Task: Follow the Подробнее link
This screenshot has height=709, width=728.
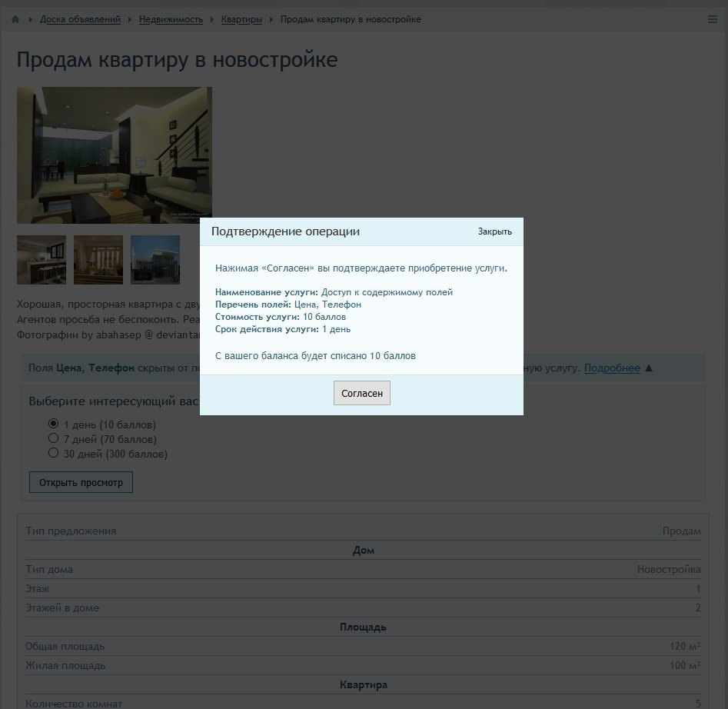Action: [x=612, y=368]
